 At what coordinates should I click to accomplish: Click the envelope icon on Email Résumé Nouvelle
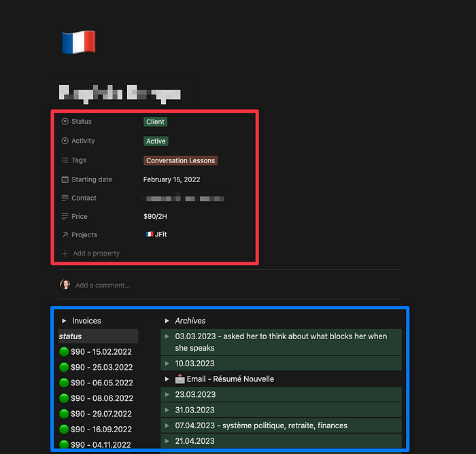click(180, 379)
